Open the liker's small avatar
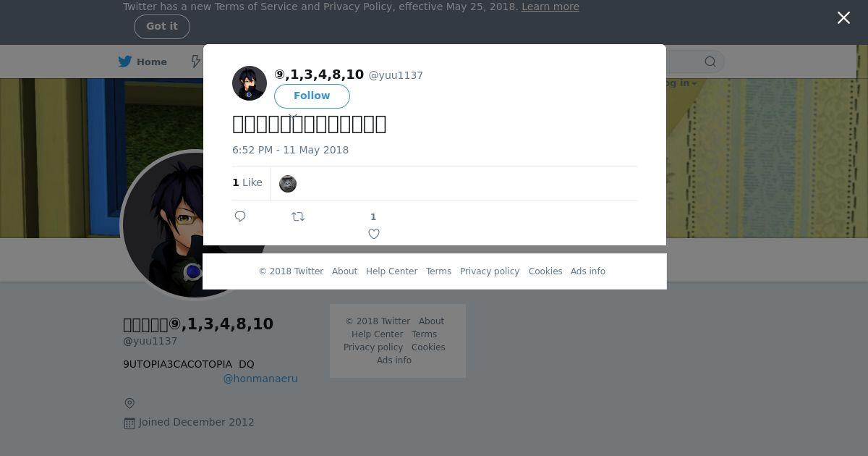The height and width of the screenshot is (456, 868). click(x=288, y=184)
